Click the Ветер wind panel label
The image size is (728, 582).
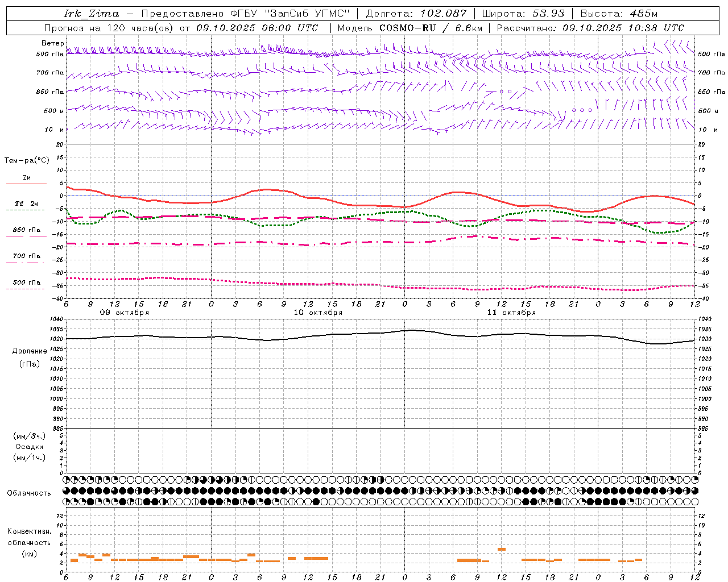click(52, 43)
